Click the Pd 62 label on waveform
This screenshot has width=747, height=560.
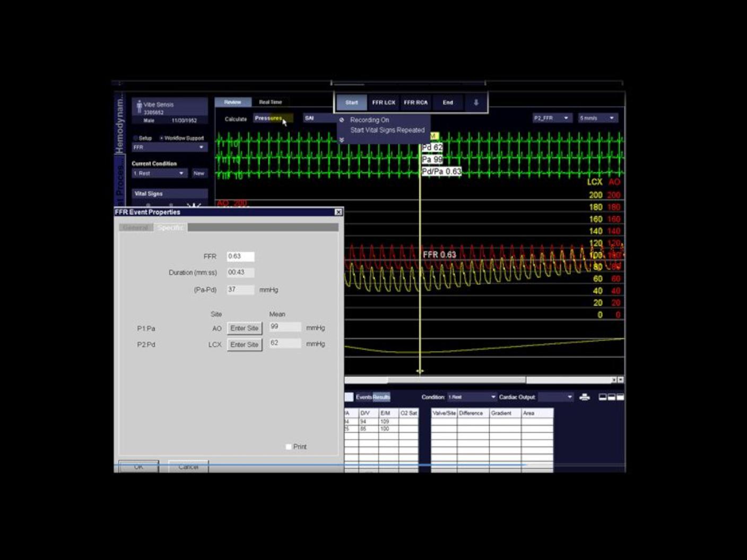pos(432,147)
